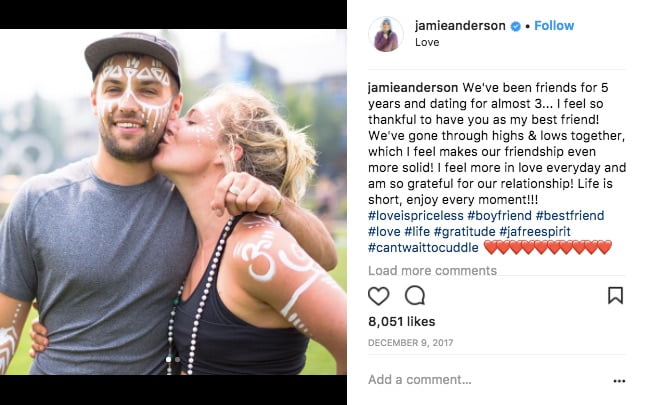Like the post with the heart icon

378,296
